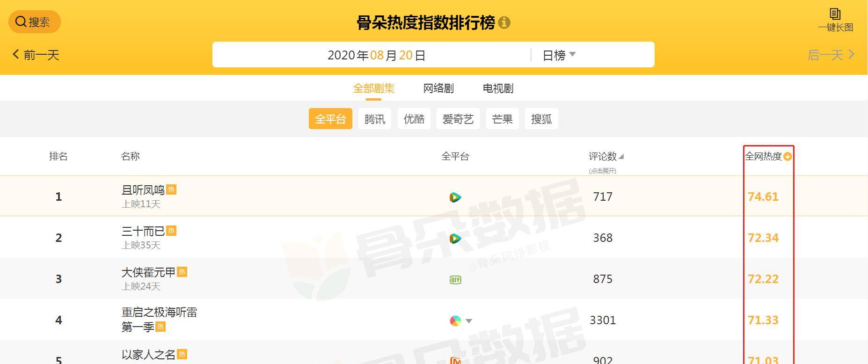The width and height of the screenshot is (868, 364).
Task: Click the day 20 in the date
Action: click(406, 55)
